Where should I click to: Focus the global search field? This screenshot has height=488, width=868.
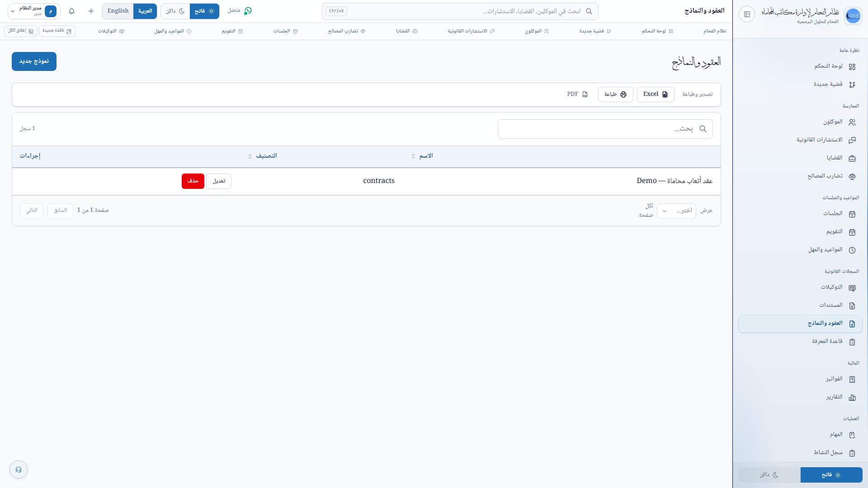(460, 11)
